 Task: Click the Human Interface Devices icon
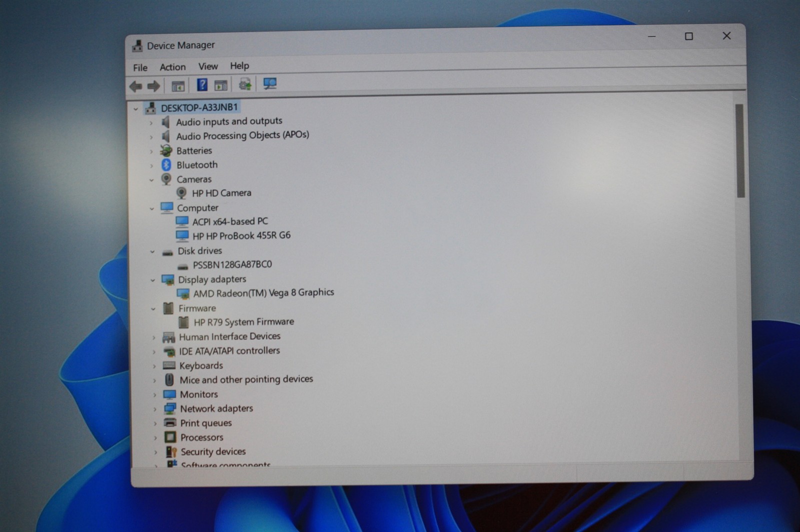(x=169, y=337)
